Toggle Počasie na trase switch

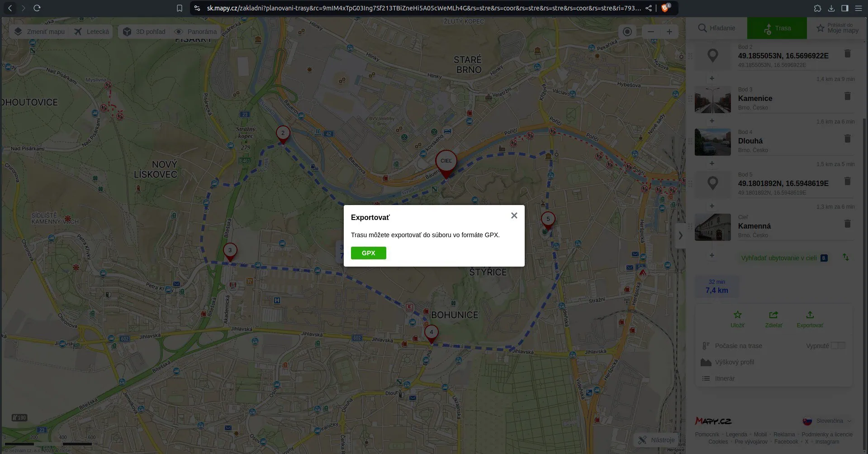[x=838, y=346]
